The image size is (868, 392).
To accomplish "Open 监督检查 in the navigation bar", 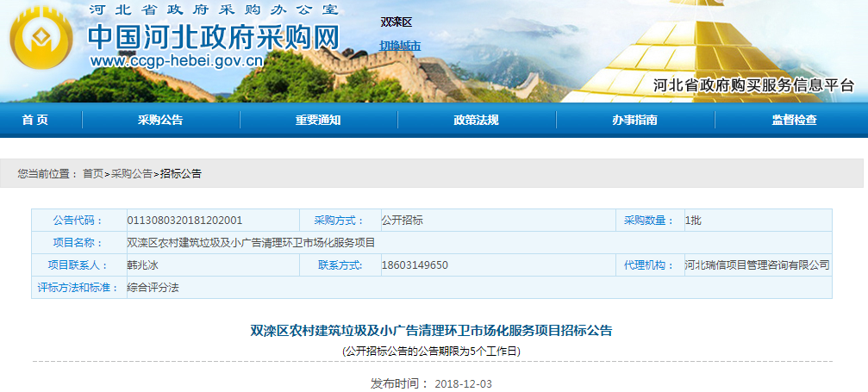I will point(794,120).
